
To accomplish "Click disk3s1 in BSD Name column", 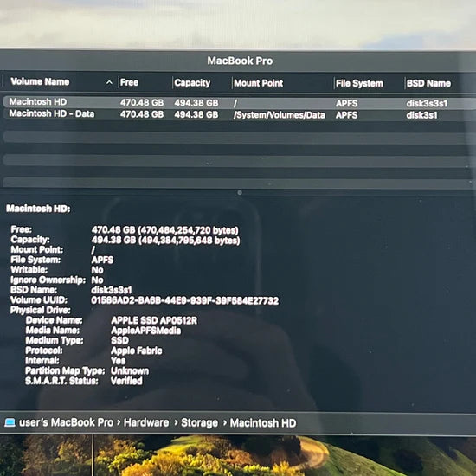I will pos(421,115).
